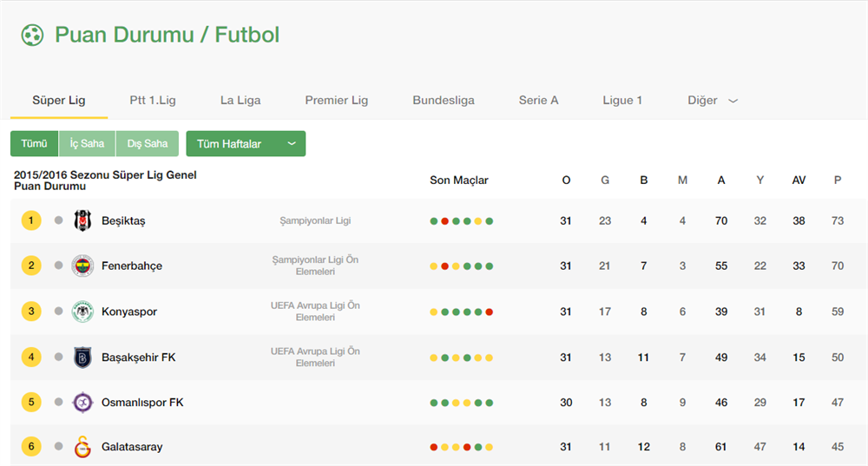Sort by the P points column header
868x466 pixels.
click(838, 180)
